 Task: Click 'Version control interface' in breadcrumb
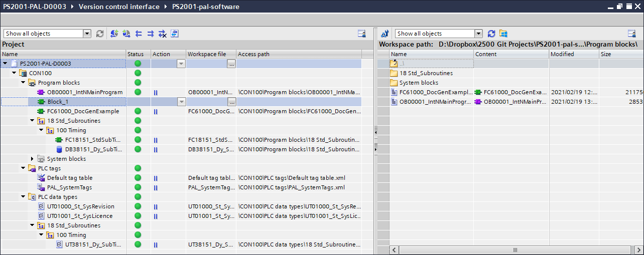118,7
